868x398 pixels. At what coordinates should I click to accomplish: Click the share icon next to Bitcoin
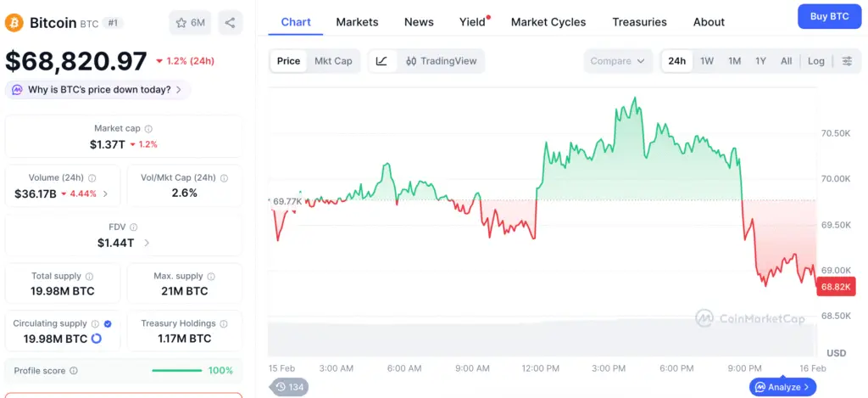pos(230,23)
